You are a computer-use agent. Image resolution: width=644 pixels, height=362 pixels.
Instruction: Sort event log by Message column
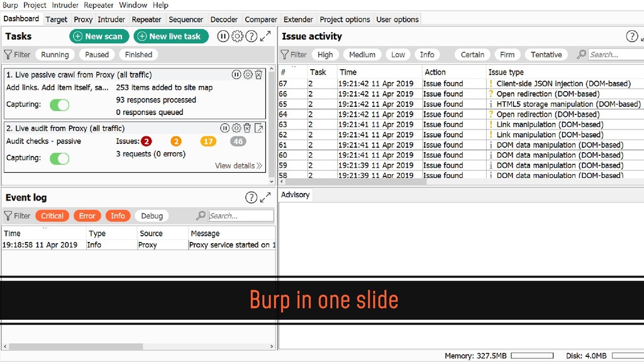tap(231, 234)
